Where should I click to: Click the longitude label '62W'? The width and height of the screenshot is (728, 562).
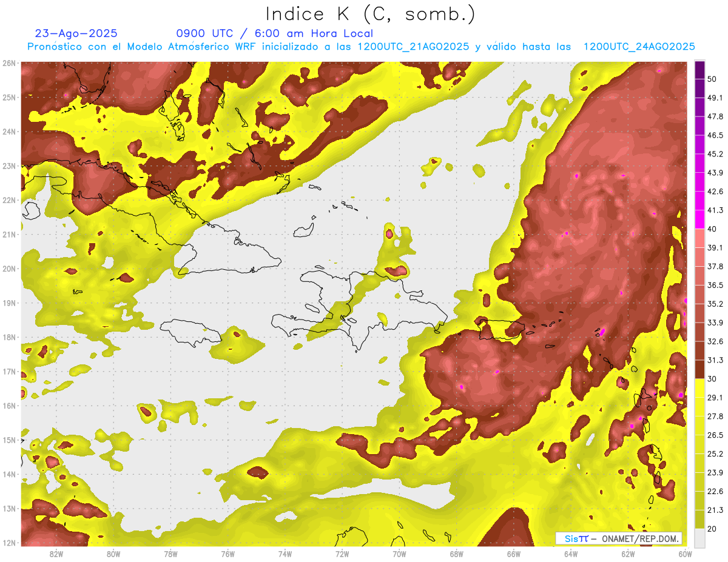[x=628, y=554]
